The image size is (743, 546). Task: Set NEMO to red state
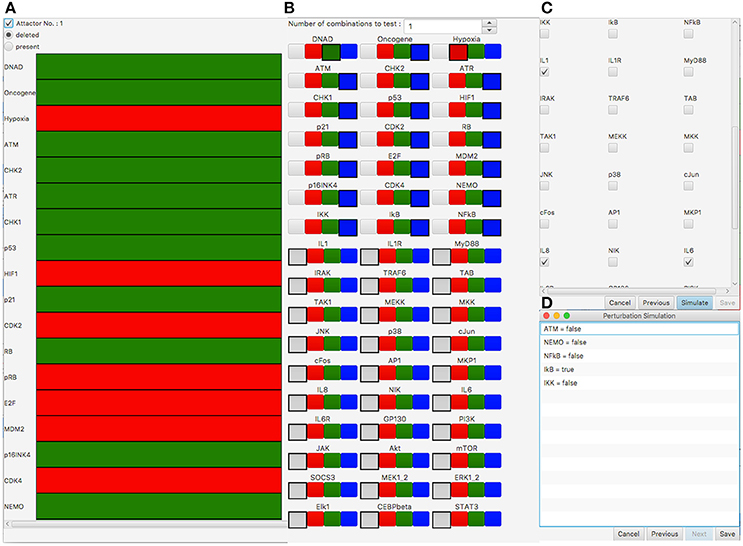(x=457, y=198)
